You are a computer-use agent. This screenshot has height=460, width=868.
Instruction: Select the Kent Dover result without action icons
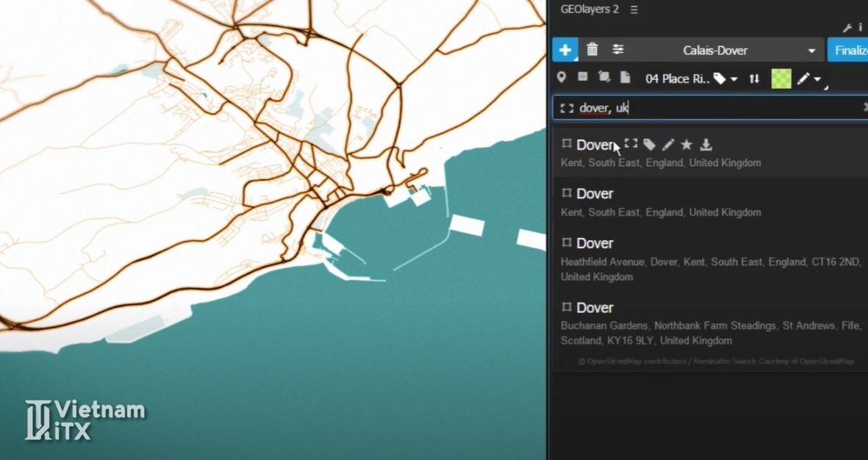[x=711, y=201]
